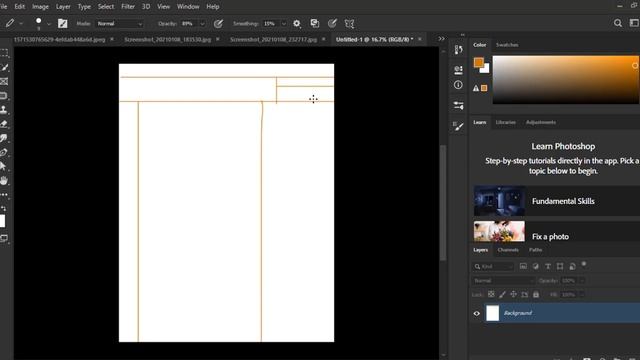The image size is (640, 360).
Task: Pick a color in the gradient field
Action: (566, 80)
